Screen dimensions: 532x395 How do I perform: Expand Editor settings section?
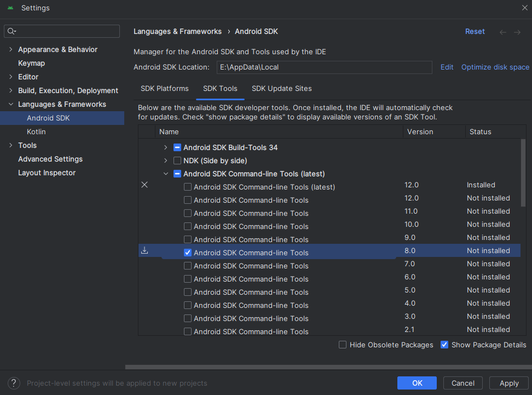point(11,77)
